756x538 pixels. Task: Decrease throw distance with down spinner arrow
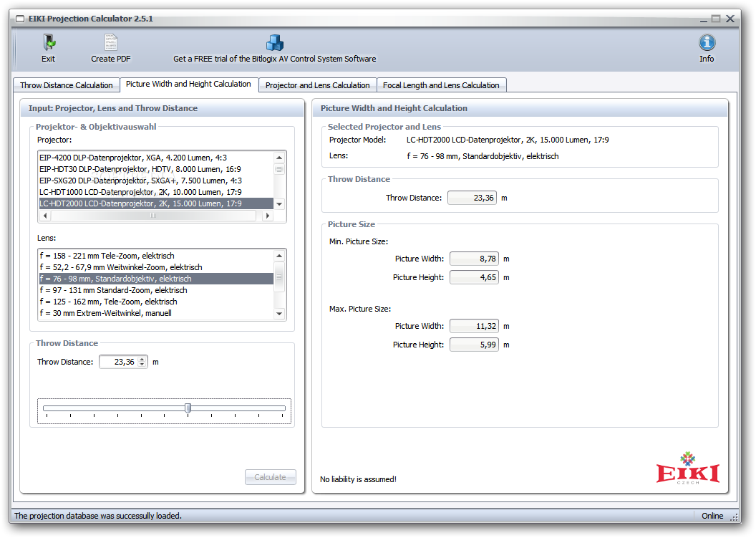tap(142, 365)
